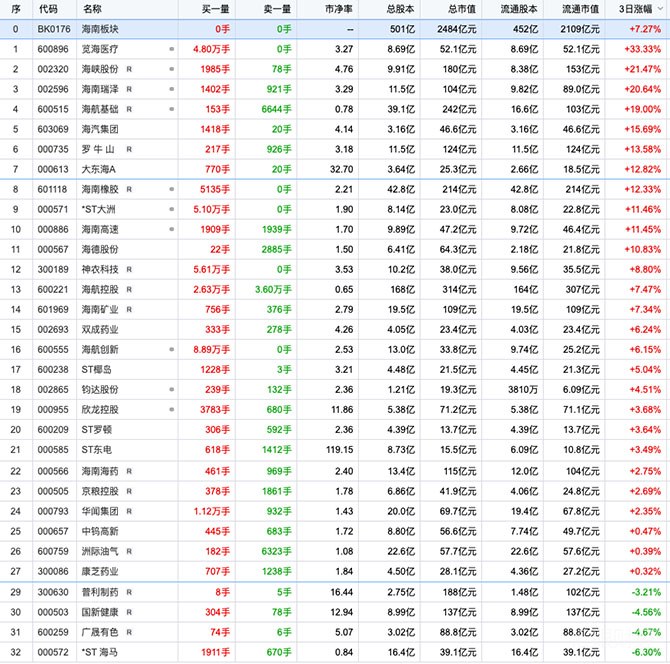670x664 pixels.
Task: Select the 32.70 price-to-book cell
Action: pos(342,170)
